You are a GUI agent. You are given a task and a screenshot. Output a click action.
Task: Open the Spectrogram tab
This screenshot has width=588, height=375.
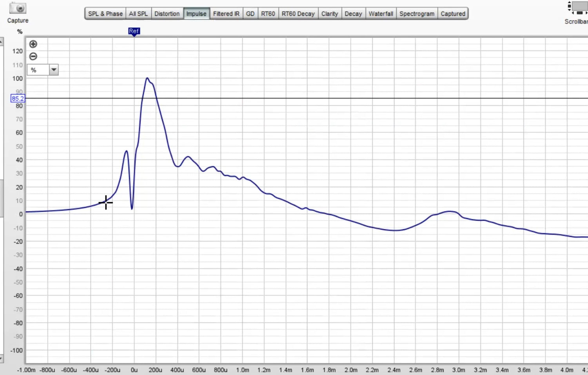[x=417, y=14]
